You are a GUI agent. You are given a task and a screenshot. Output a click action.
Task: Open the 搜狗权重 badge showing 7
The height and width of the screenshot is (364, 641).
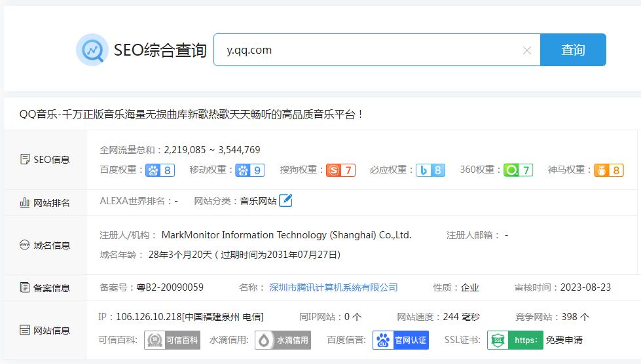click(341, 170)
